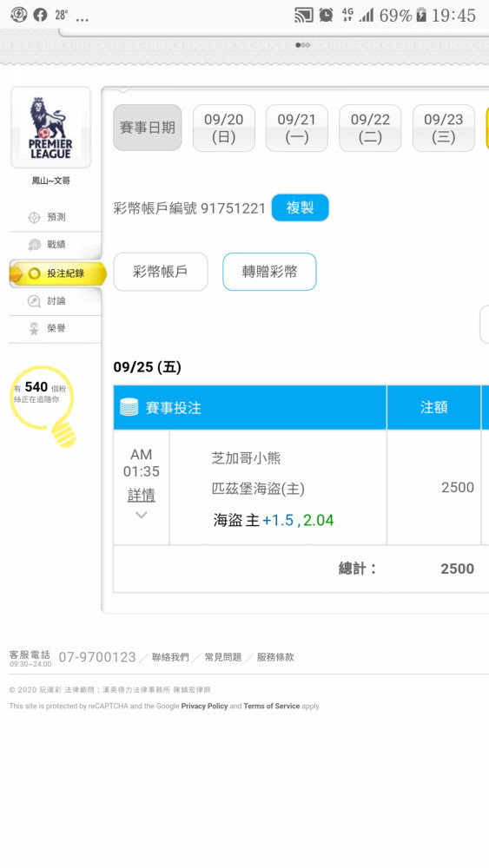The image size is (489, 868).
Task: Tap the 轉贈彩幣 button
Action: [x=270, y=272]
